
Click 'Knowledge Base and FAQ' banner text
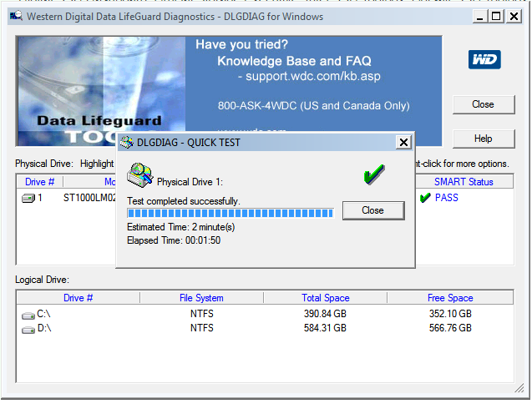click(x=294, y=61)
